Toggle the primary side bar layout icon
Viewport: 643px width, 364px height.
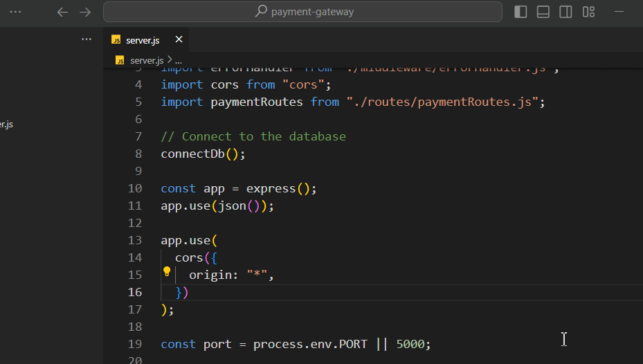[520, 12]
